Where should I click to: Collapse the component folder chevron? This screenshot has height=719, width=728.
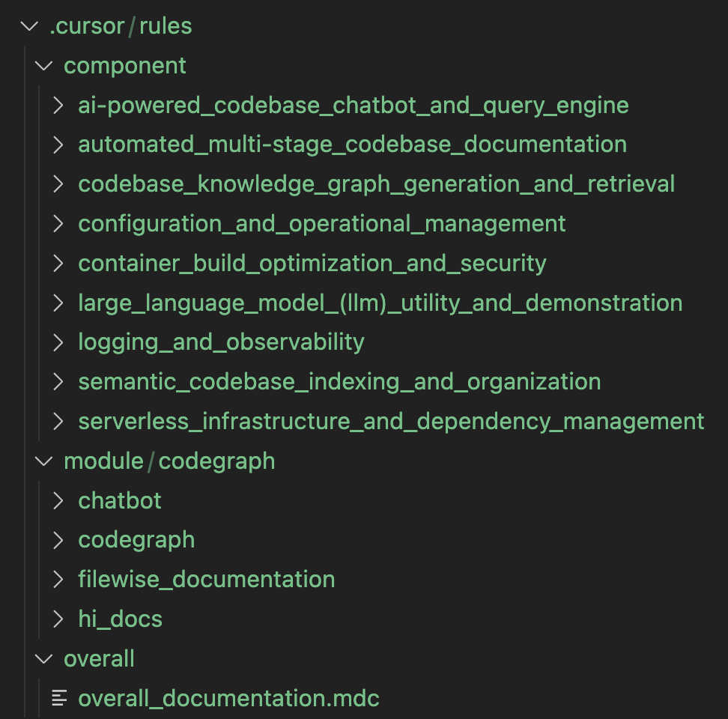pos(43,65)
